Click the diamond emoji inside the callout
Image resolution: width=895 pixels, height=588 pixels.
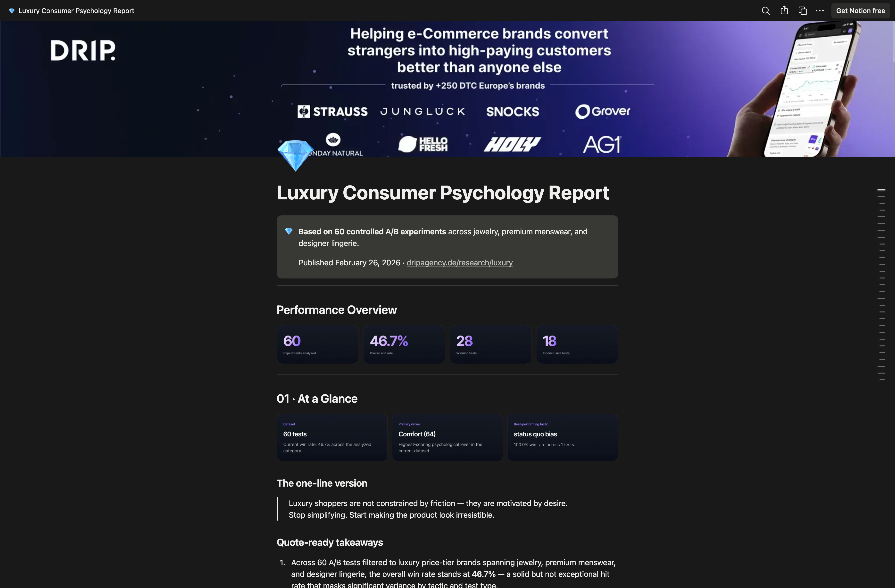click(289, 231)
